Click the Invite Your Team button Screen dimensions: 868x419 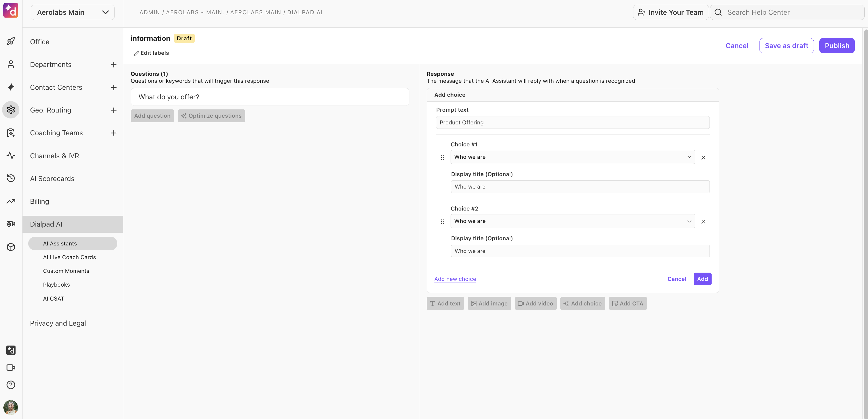point(670,12)
